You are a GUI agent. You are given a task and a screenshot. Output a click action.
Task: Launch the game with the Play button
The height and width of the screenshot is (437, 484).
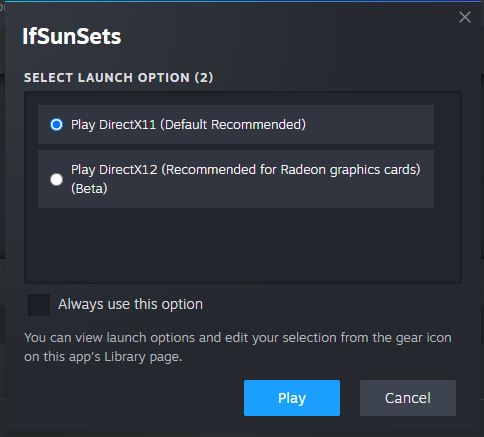pos(292,398)
